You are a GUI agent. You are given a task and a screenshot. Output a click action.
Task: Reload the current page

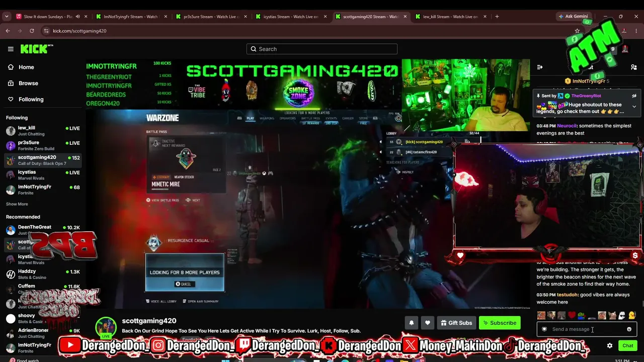[x=32, y=31]
